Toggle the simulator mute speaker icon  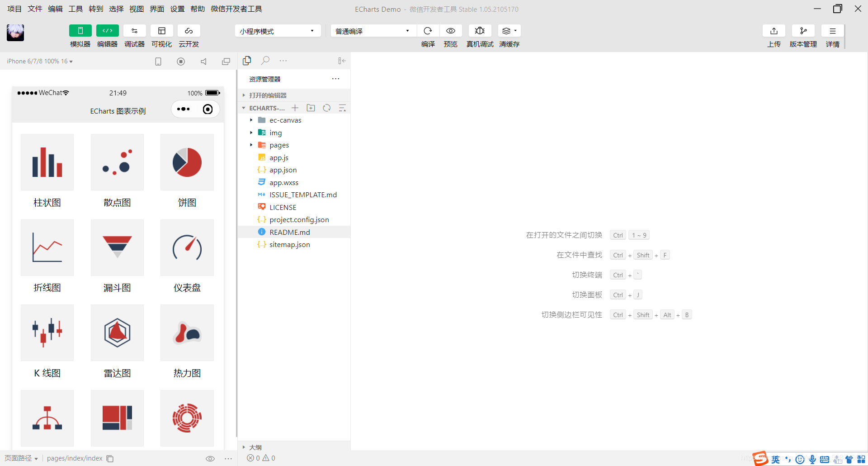[203, 62]
